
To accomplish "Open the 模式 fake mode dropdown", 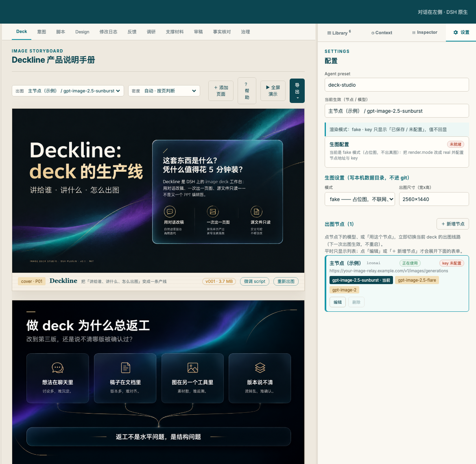I will (x=360, y=199).
